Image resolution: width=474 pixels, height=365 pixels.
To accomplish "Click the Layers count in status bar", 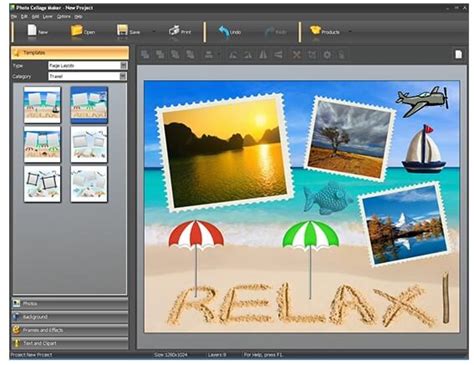I will click(217, 355).
